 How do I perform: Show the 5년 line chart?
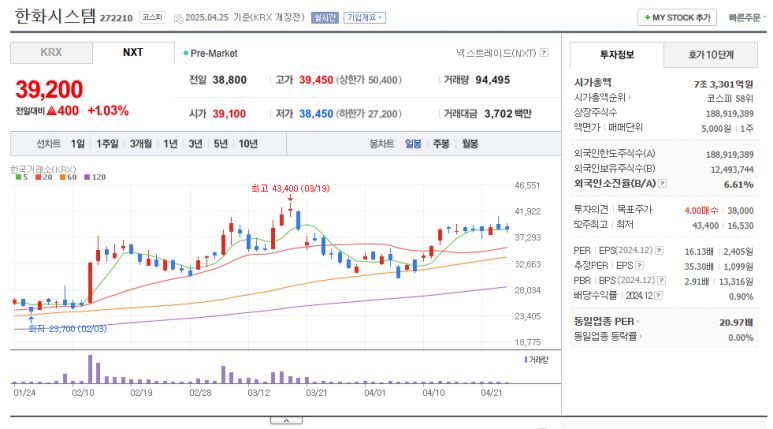pyautogui.click(x=220, y=143)
